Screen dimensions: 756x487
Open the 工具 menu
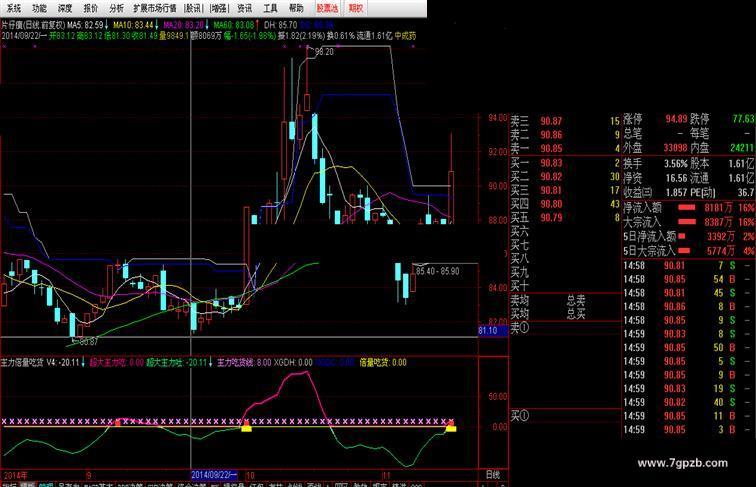pos(270,8)
